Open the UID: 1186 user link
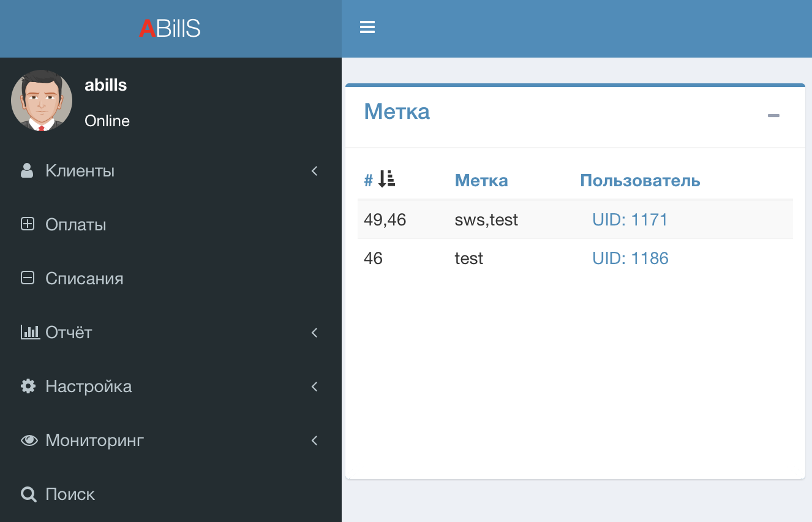 pyautogui.click(x=630, y=259)
